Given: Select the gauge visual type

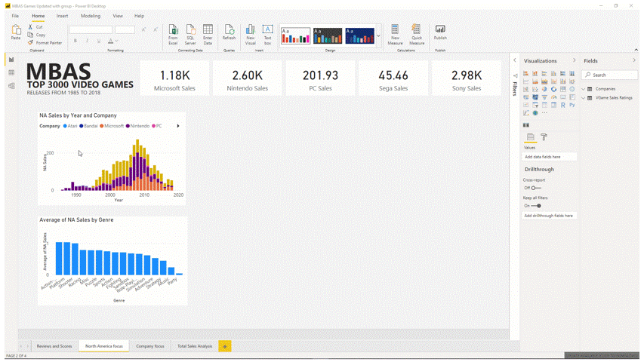Looking at the screenshot, I should [x=553, y=97].
